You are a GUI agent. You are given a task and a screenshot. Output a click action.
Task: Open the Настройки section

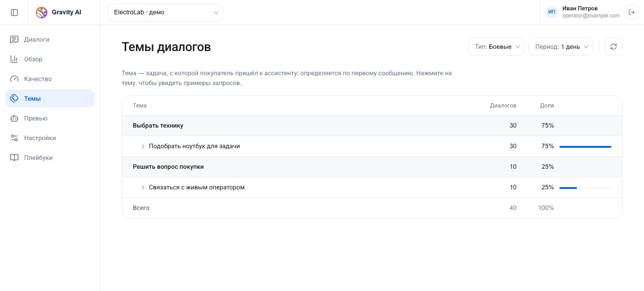click(50, 138)
